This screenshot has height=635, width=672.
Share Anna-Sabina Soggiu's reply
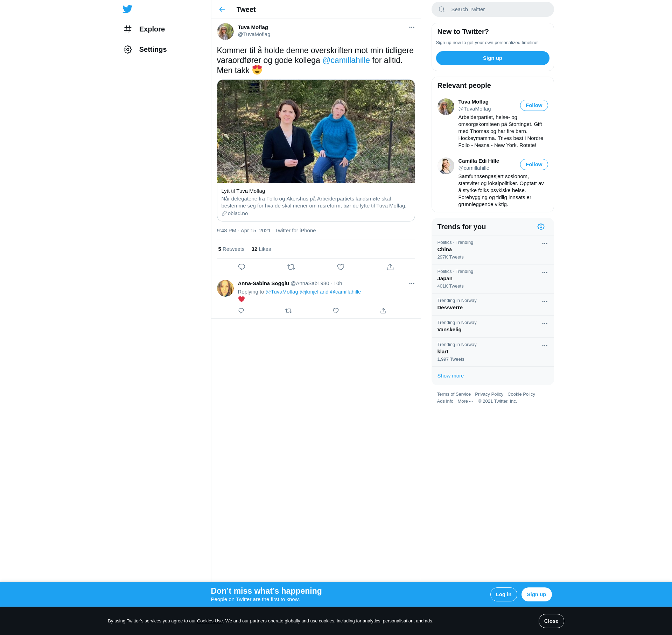pyautogui.click(x=383, y=311)
